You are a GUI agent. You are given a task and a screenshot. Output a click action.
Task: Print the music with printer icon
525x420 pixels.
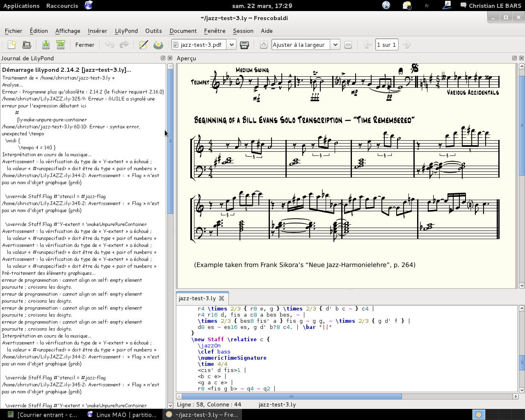pos(244,45)
